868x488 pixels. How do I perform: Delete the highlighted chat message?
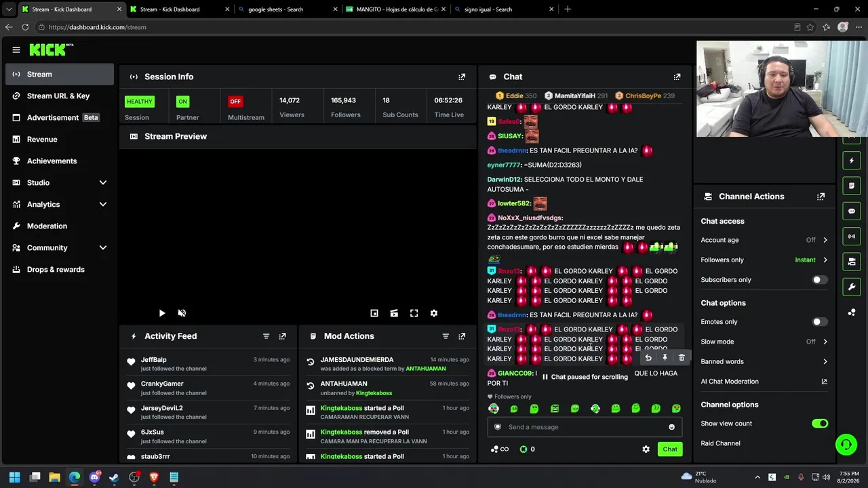click(682, 358)
